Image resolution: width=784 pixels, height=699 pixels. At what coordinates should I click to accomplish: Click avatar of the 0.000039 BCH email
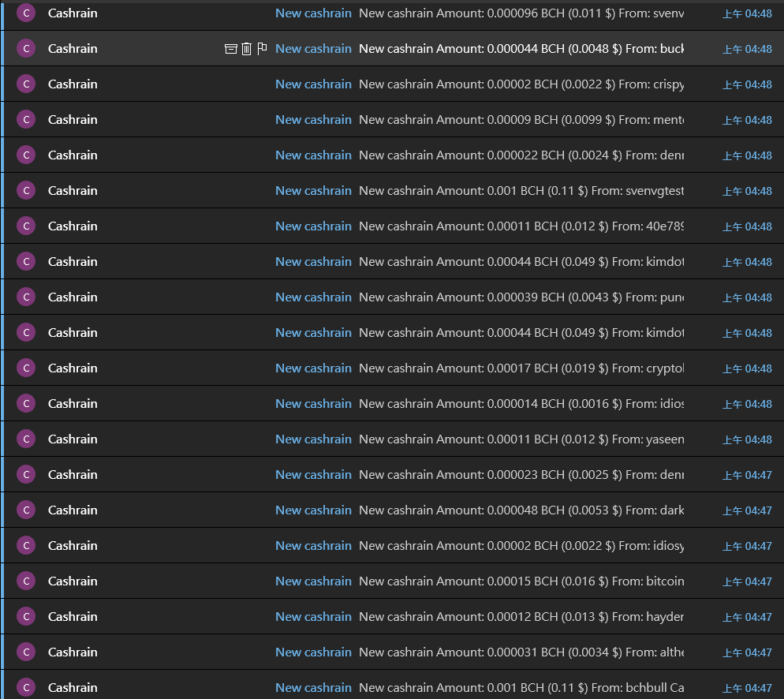(26, 297)
